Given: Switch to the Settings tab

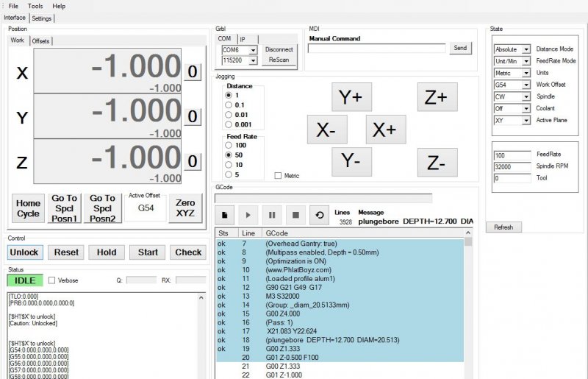Looking at the screenshot, I should (x=42, y=18).
